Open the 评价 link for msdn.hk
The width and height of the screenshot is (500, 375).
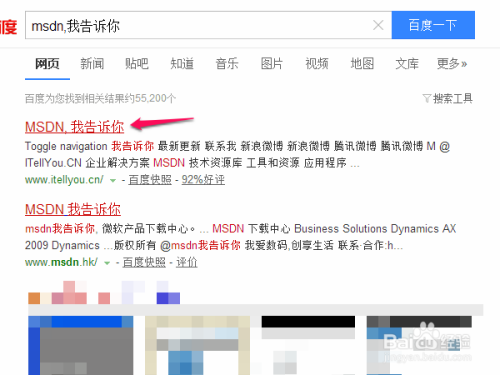(187, 262)
